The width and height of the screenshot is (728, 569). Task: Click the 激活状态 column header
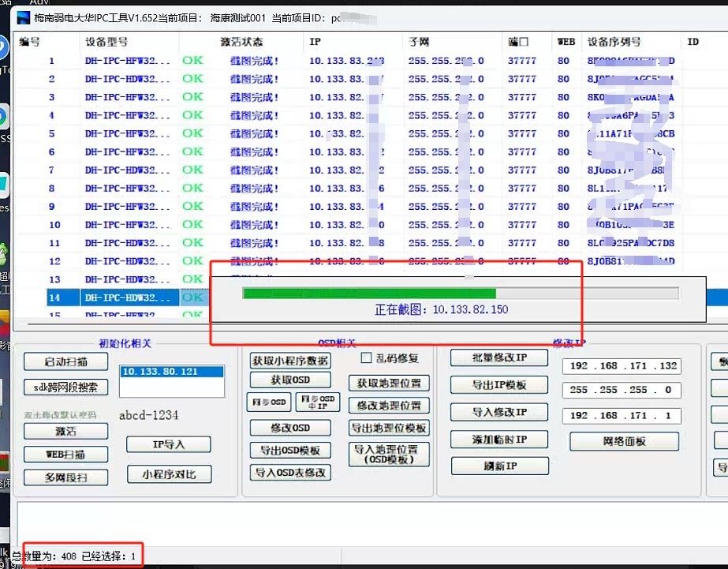[241, 42]
